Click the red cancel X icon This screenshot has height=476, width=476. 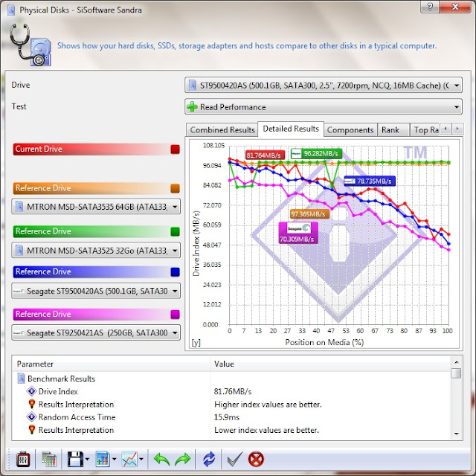[256, 459]
